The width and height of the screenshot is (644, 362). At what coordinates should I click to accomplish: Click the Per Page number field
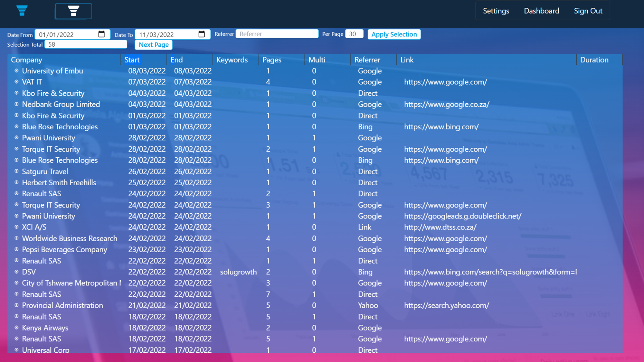point(354,34)
